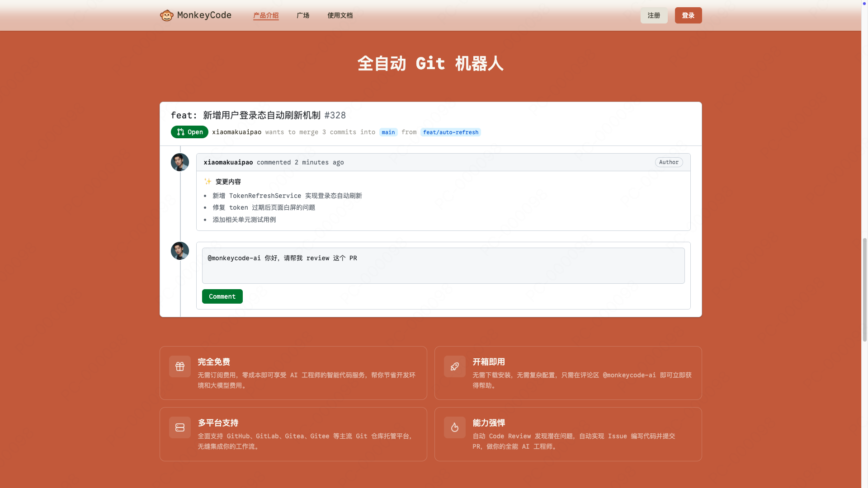
Task: Click the server icon for 多平台支持
Action: [180, 427]
